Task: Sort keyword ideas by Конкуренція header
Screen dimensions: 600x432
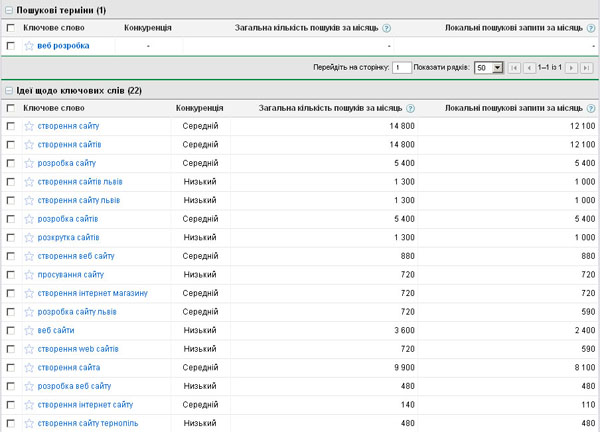Action: 199,108
